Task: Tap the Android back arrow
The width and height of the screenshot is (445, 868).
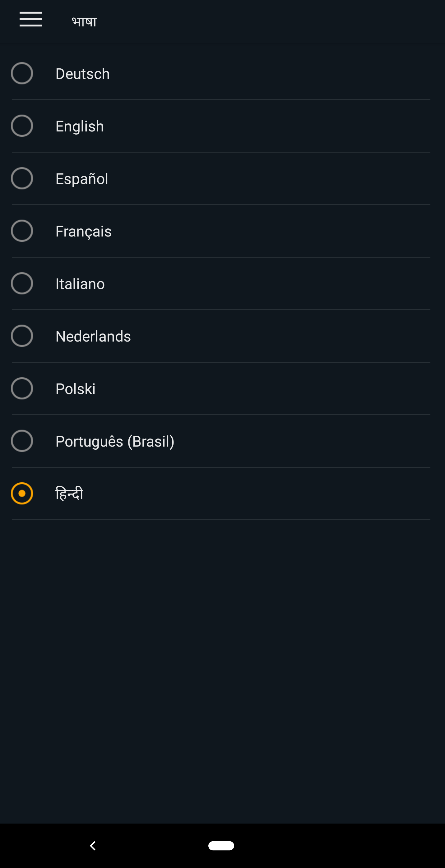Action: (93, 845)
